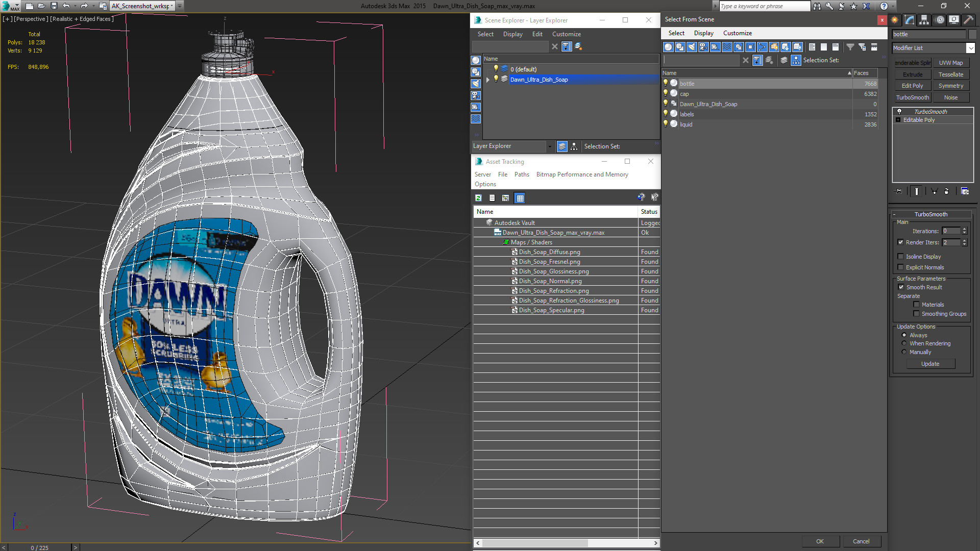
Task: Enable Isoline Display checkbox
Action: click(x=901, y=257)
